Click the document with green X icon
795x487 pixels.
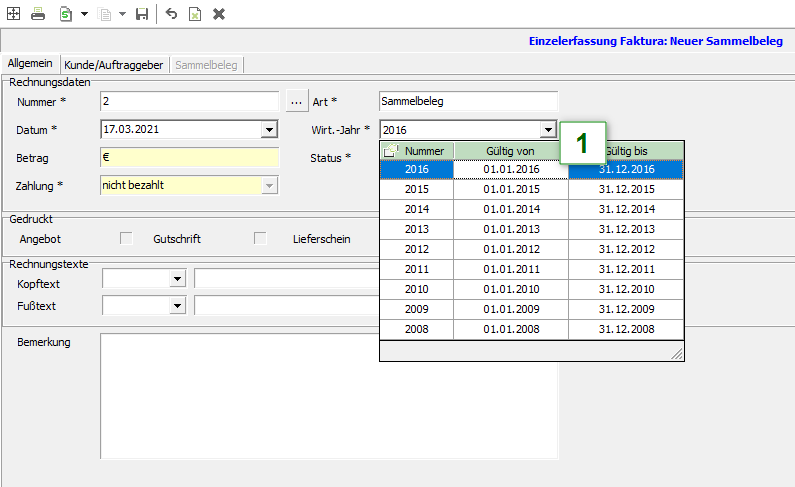click(x=195, y=14)
